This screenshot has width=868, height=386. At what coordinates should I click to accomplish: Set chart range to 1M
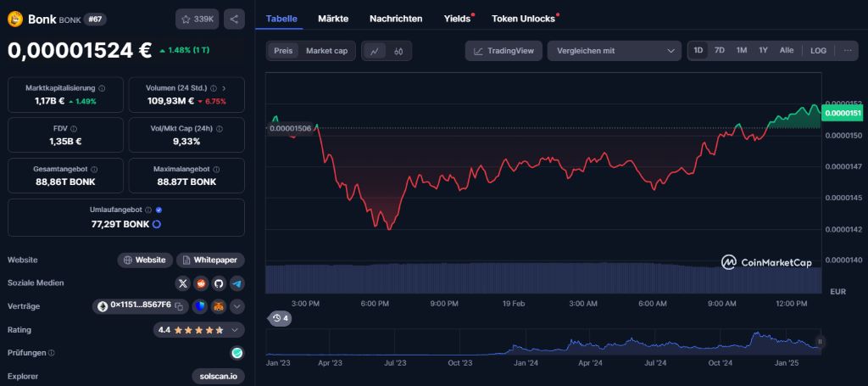point(742,50)
